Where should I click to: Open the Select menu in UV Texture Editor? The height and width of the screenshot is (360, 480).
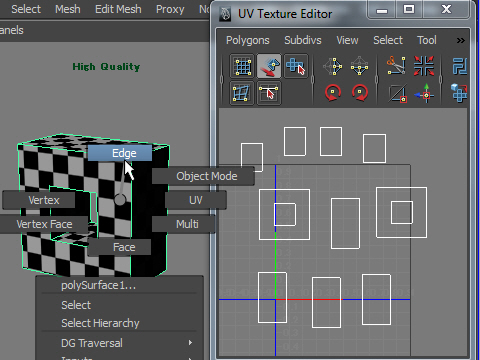pyautogui.click(x=388, y=40)
